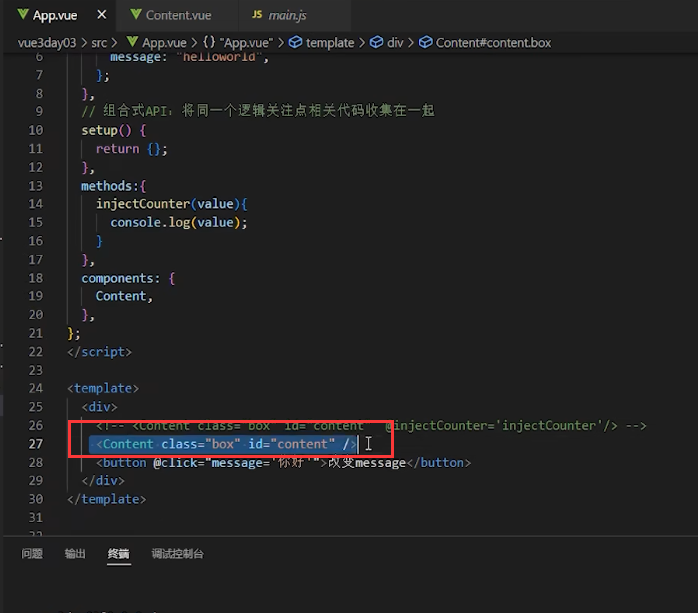Screen dimensions: 698x613
Task: Click line number 18 in the gutter
Action: coord(36,278)
